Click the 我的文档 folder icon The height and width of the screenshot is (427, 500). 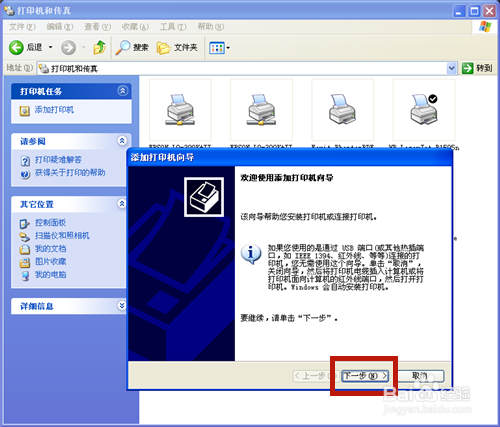click(x=25, y=250)
